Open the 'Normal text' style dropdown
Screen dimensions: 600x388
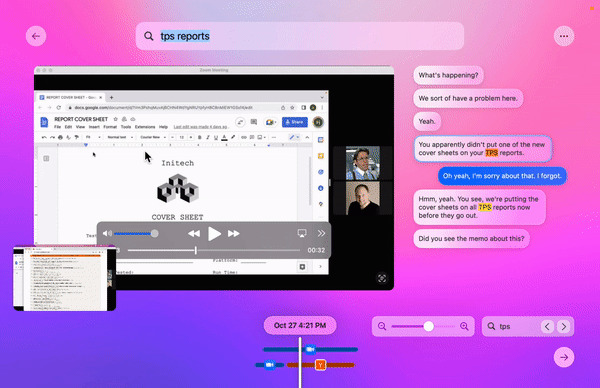point(120,137)
